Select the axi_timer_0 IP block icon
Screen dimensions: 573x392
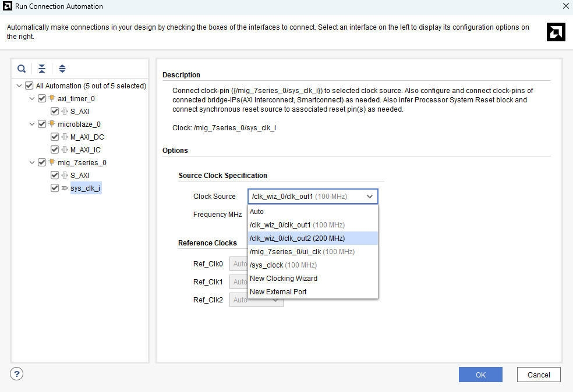[x=52, y=99]
